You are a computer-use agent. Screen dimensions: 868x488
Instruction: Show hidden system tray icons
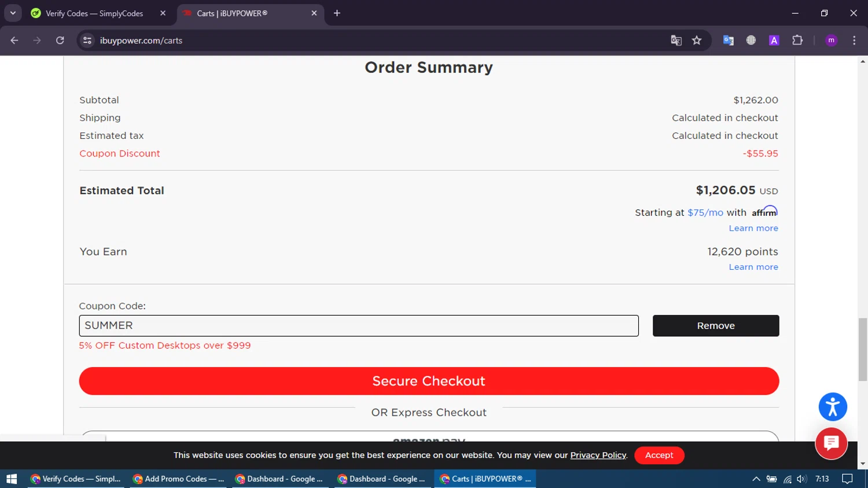(756, 479)
